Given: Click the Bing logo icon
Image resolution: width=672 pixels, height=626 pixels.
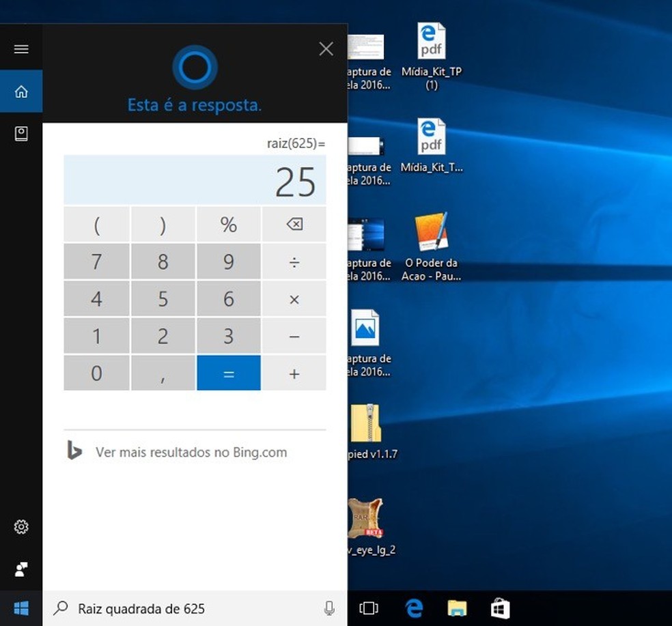Looking at the screenshot, I should (x=74, y=451).
